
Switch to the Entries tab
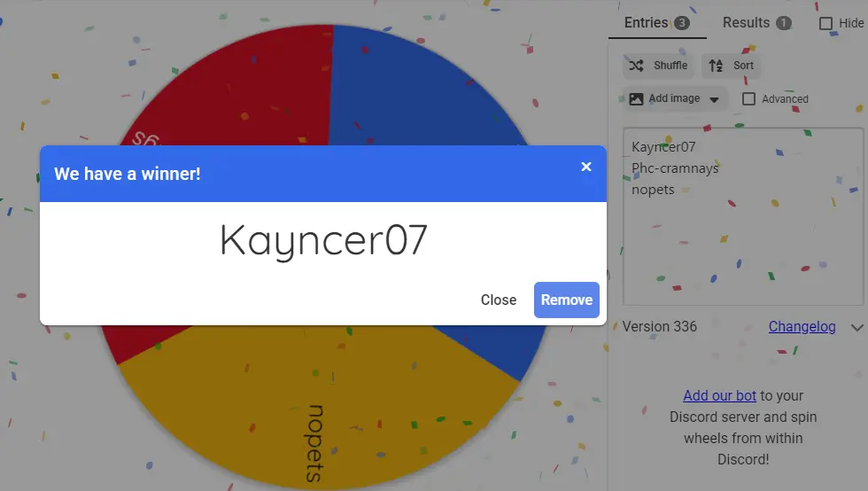point(657,23)
